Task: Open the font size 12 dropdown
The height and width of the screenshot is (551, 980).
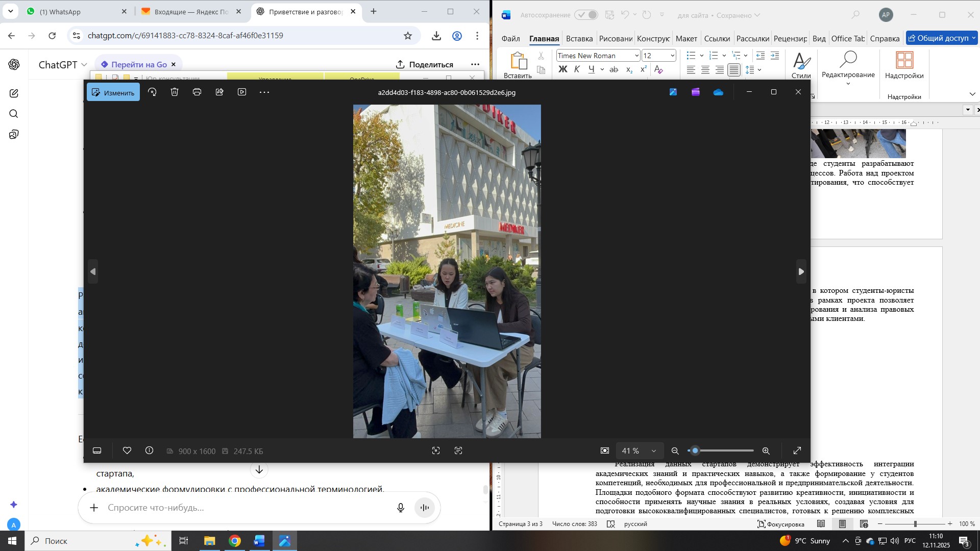Action: pos(672,56)
